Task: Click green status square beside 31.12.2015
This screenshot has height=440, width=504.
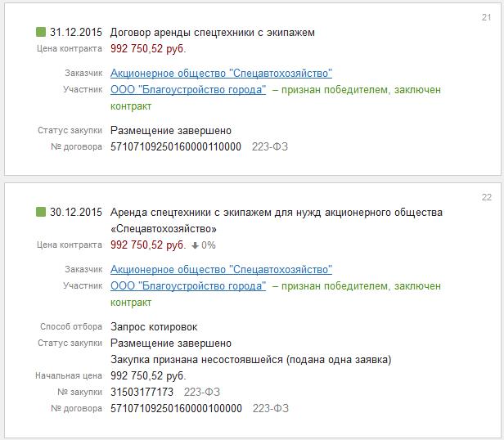Action: 42,33
